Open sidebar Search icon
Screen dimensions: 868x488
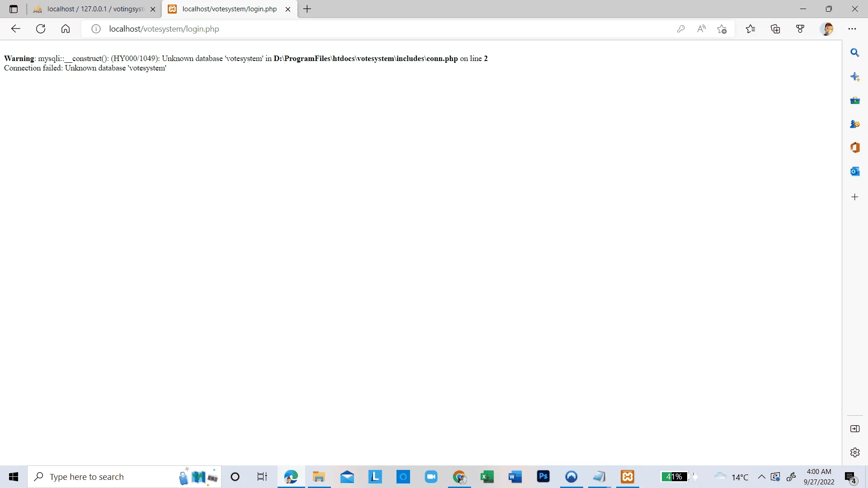point(855,52)
